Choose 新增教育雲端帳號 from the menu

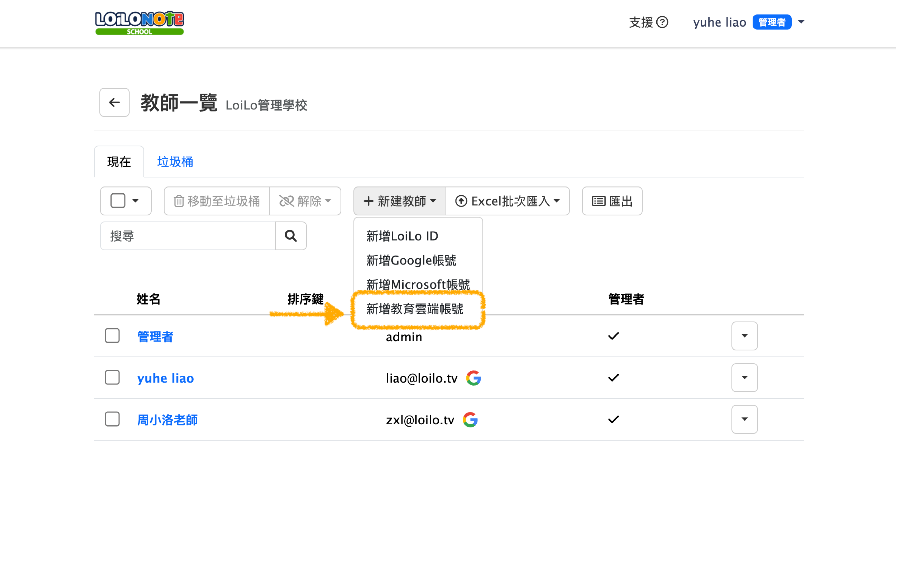click(415, 309)
